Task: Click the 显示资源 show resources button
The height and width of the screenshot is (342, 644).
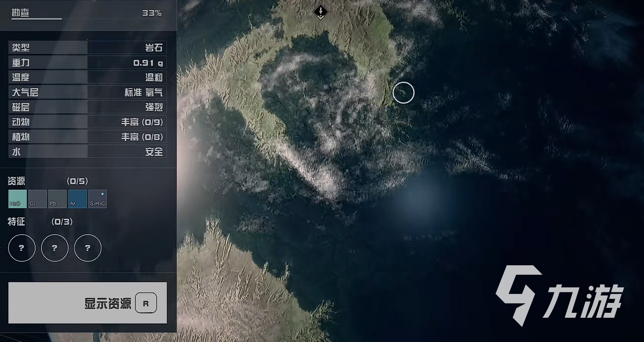Action: 88,303
